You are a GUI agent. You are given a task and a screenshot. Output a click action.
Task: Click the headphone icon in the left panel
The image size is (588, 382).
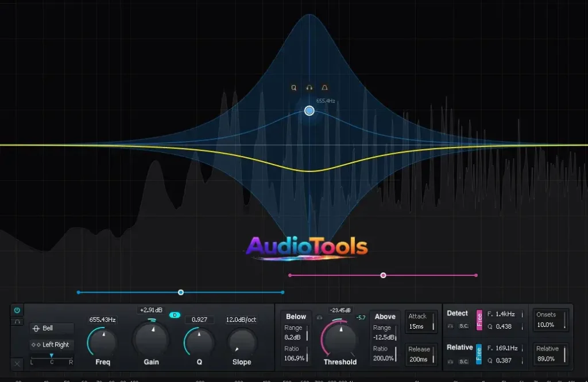(x=17, y=321)
